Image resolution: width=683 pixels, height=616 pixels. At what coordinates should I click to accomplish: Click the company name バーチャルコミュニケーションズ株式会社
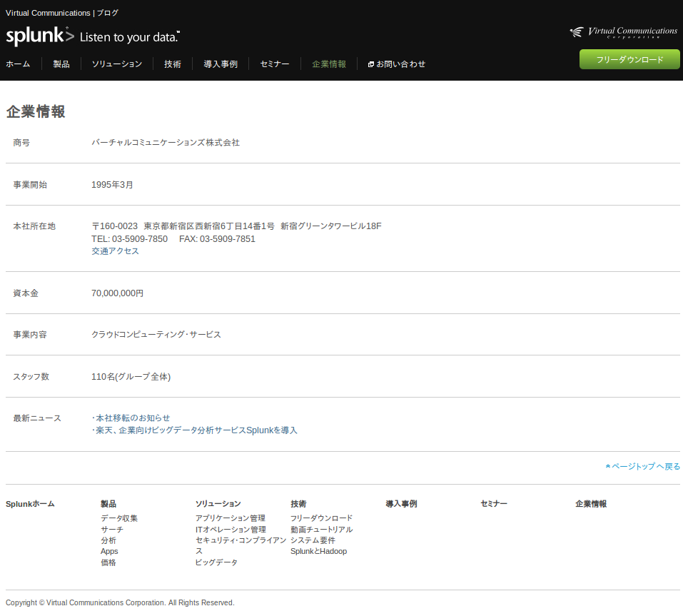(x=166, y=143)
